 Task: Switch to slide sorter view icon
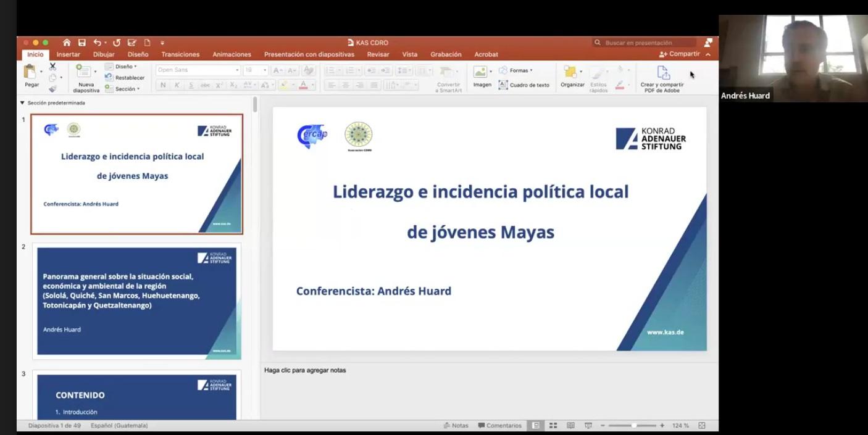(553, 426)
